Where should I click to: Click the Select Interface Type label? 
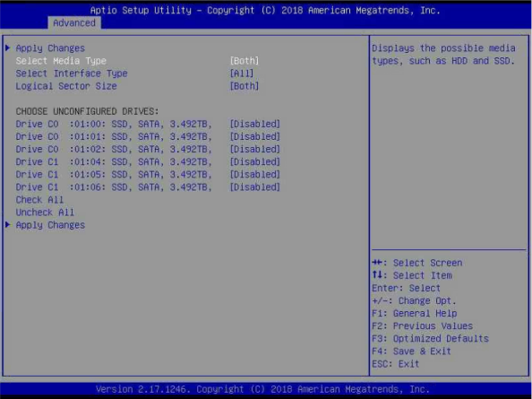(x=72, y=74)
